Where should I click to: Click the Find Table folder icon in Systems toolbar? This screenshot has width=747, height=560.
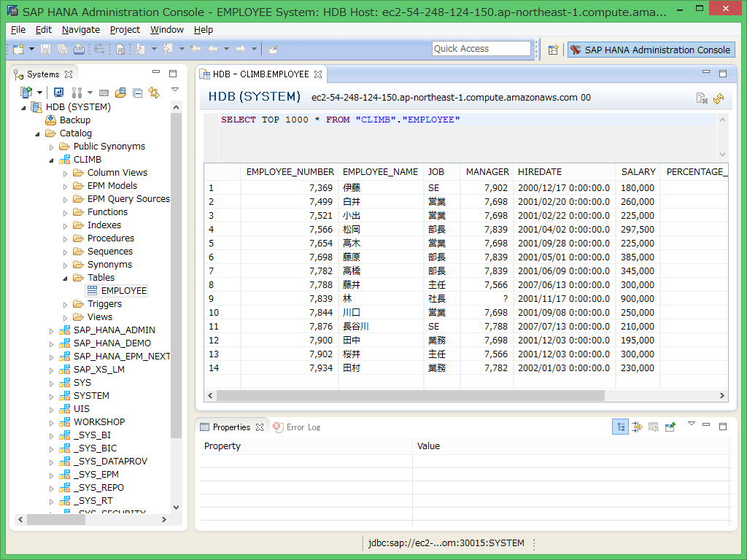point(121,92)
